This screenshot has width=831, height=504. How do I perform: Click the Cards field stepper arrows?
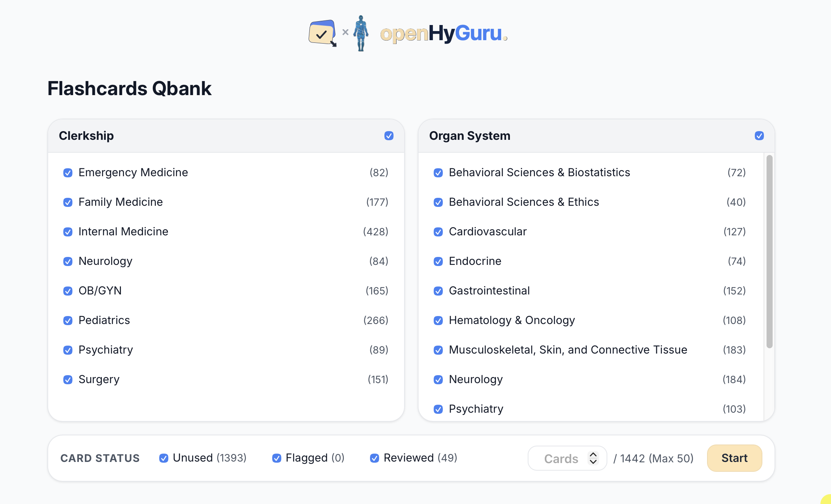[593, 458]
